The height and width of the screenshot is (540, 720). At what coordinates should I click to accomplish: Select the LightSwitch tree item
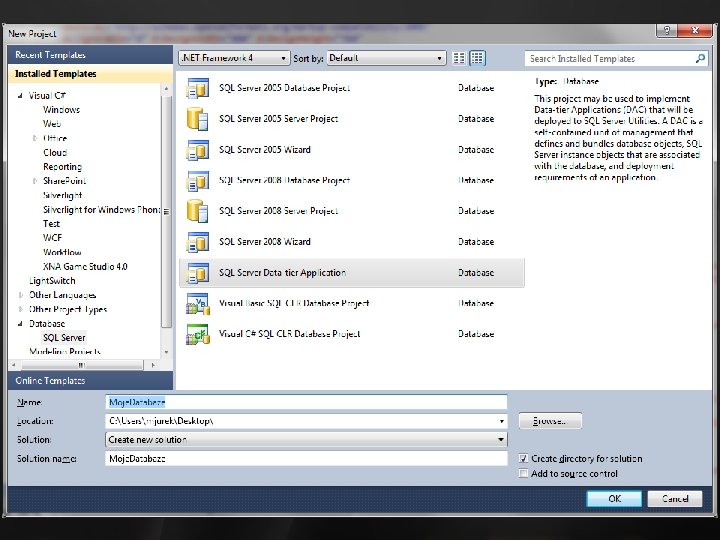(52, 281)
